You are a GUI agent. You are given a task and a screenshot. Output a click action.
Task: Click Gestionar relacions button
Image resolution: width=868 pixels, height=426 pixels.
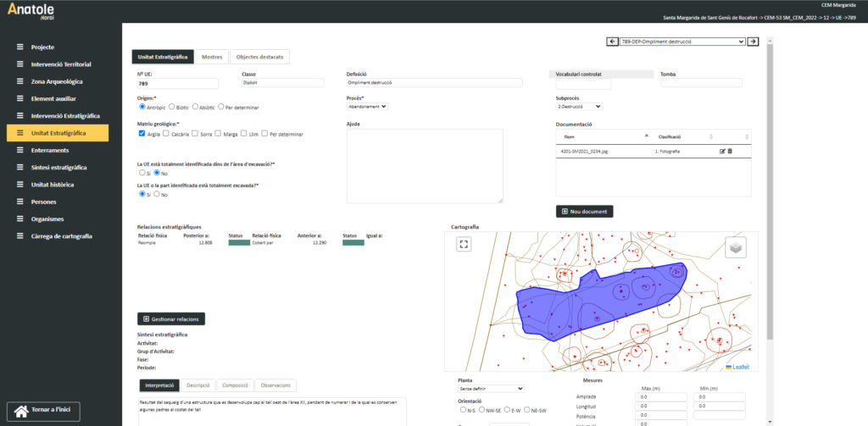tap(171, 319)
